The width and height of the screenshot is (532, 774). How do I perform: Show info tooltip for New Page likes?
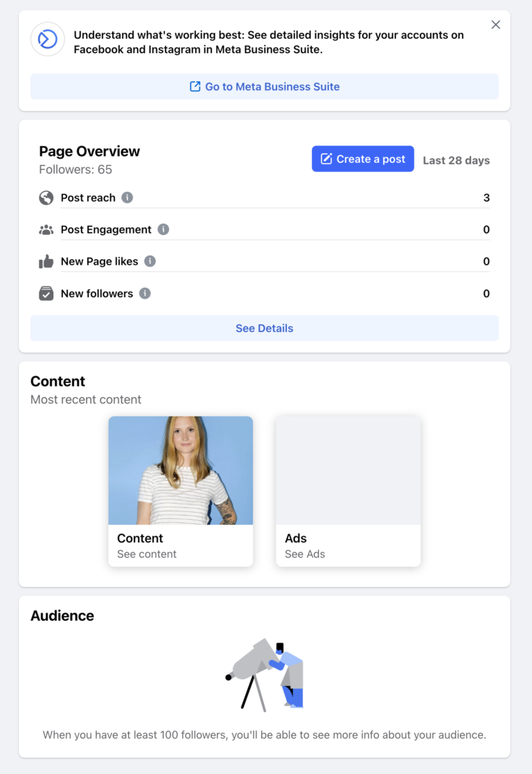pyautogui.click(x=150, y=261)
